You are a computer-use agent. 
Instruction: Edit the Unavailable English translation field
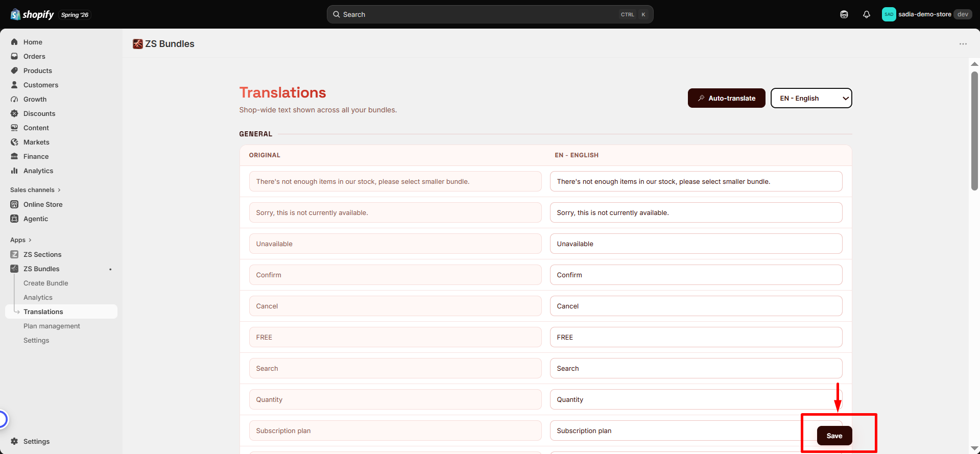tap(696, 244)
